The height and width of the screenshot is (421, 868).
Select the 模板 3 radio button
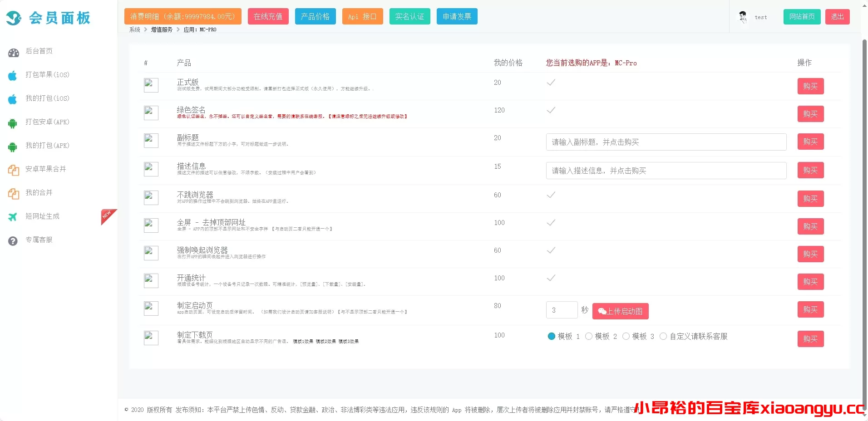[x=626, y=336]
